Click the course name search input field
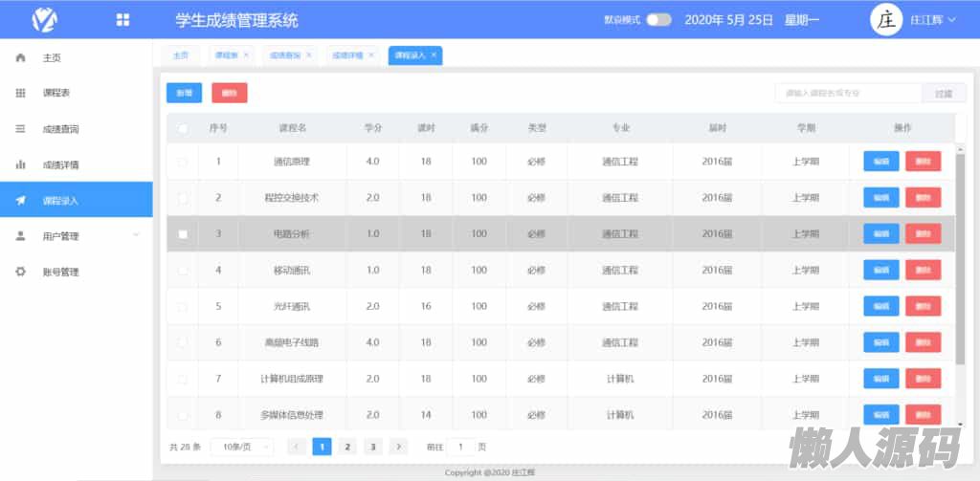Viewport: 980px width, 481px height. pos(848,93)
